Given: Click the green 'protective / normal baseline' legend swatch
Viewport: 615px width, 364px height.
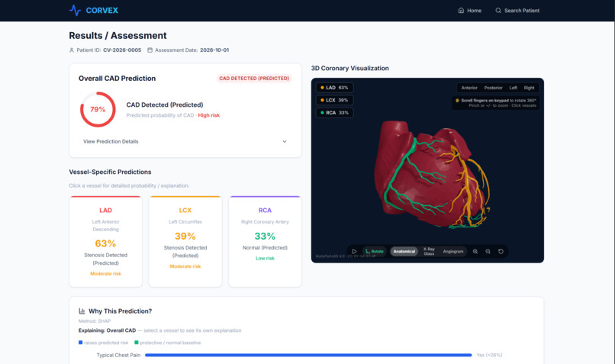Looking at the screenshot, I should pyautogui.click(x=137, y=343).
